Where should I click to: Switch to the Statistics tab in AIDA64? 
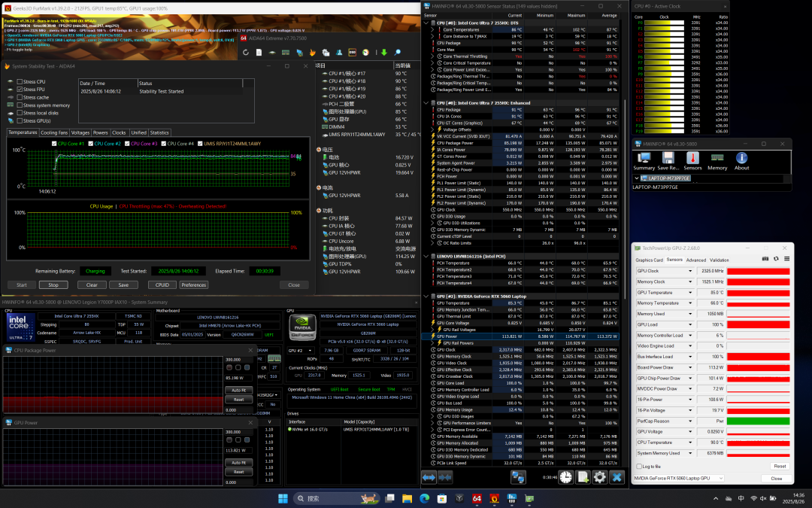pos(159,132)
